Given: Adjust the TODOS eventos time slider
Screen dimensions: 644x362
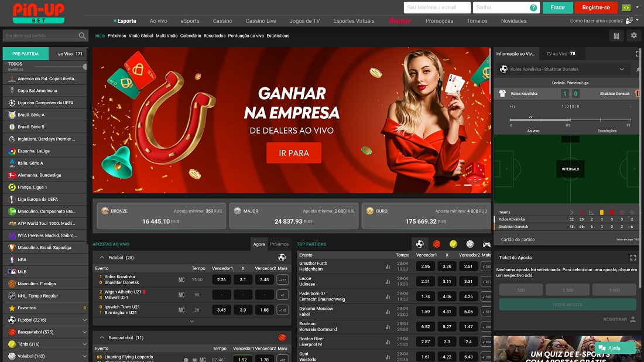Looking at the screenshot, I should tap(85, 67).
